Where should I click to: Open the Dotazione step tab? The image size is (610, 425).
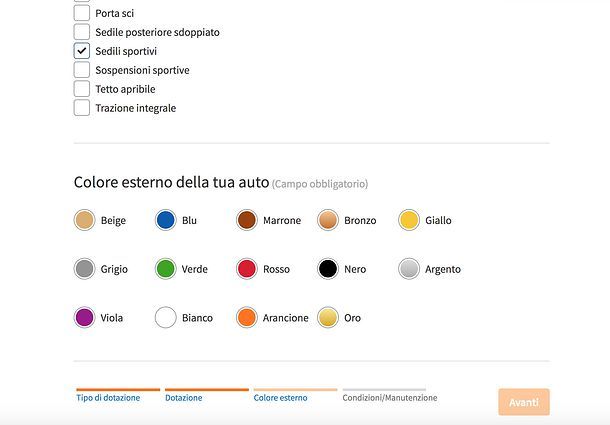pyautogui.click(x=184, y=397)
